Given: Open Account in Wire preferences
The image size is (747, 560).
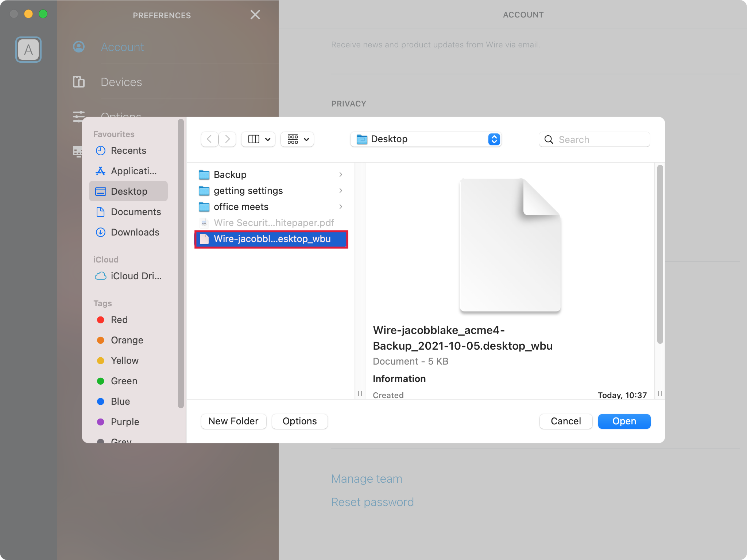Looking at the screenshot, I should tap(122, 47).
